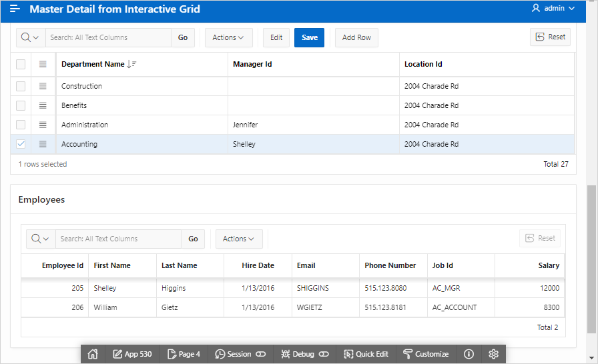Open row actions menu for Administration row
Viewport: 598px width, 364px height.
click(x=43, y=125)
